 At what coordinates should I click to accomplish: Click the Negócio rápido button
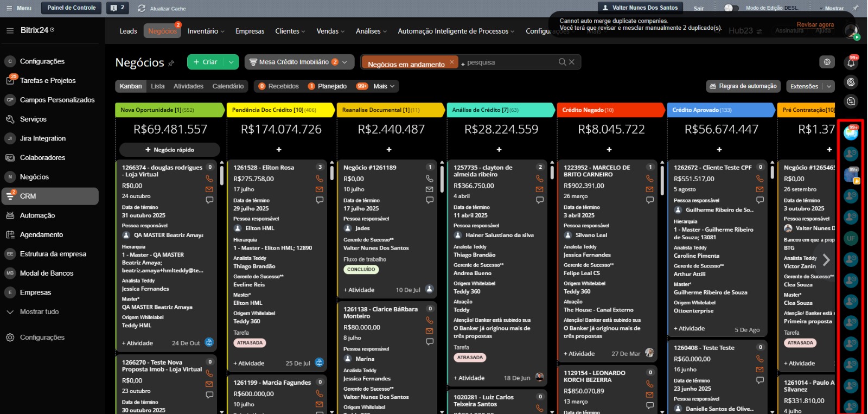coord(169,150)
